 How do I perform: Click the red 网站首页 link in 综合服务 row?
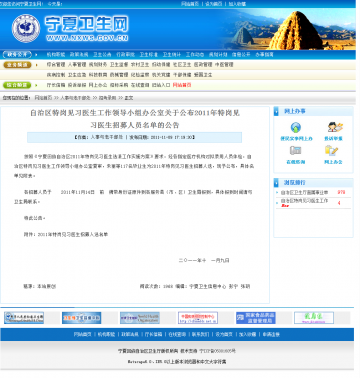[x=182, y=85]
